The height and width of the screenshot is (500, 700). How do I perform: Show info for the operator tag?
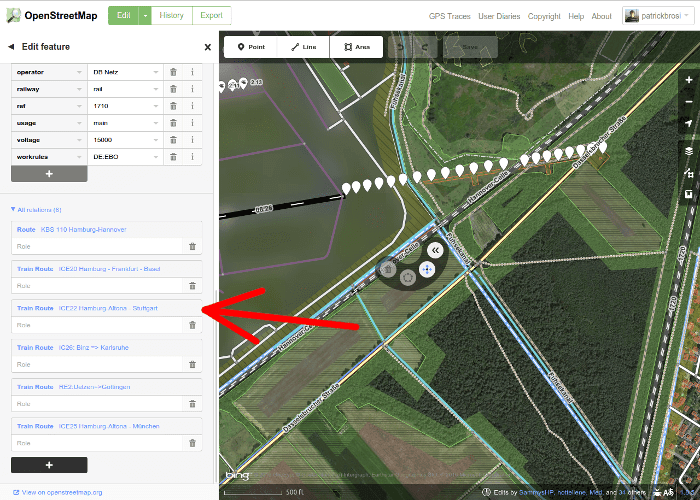(x=192, y=72)
